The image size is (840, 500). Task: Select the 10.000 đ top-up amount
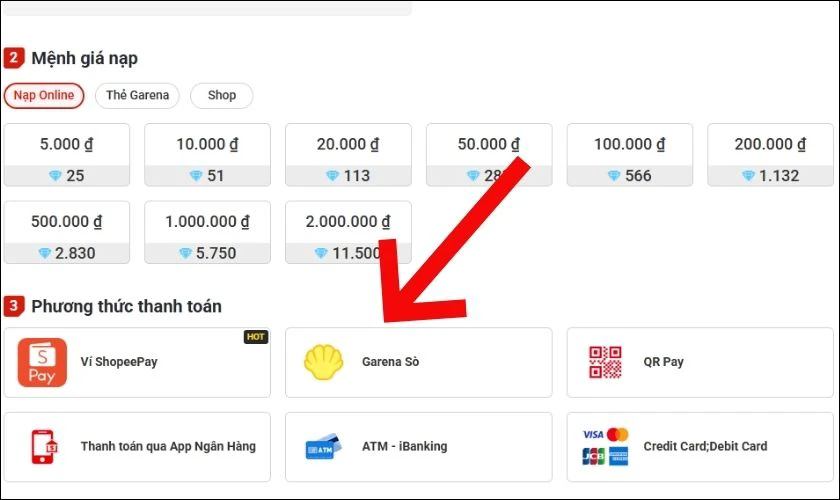[207, 145]
